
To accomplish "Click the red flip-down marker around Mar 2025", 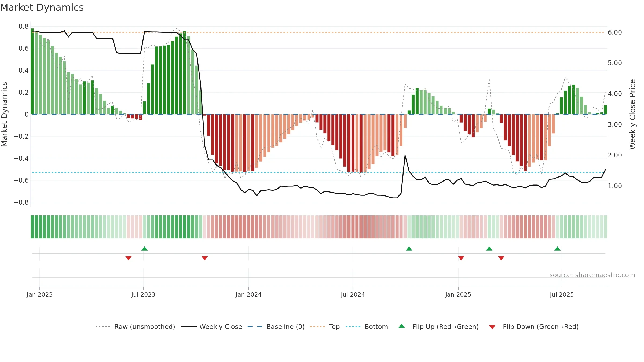I will [501, 258].
